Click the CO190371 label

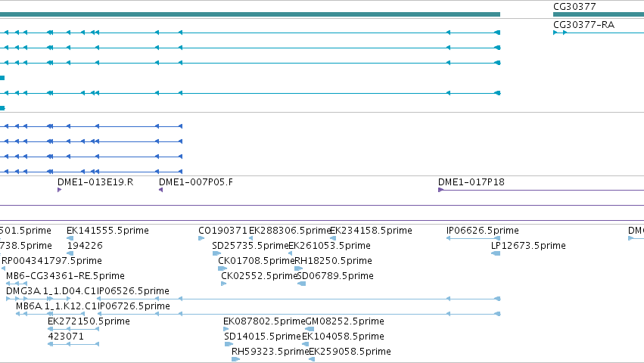tap(223, 231)
